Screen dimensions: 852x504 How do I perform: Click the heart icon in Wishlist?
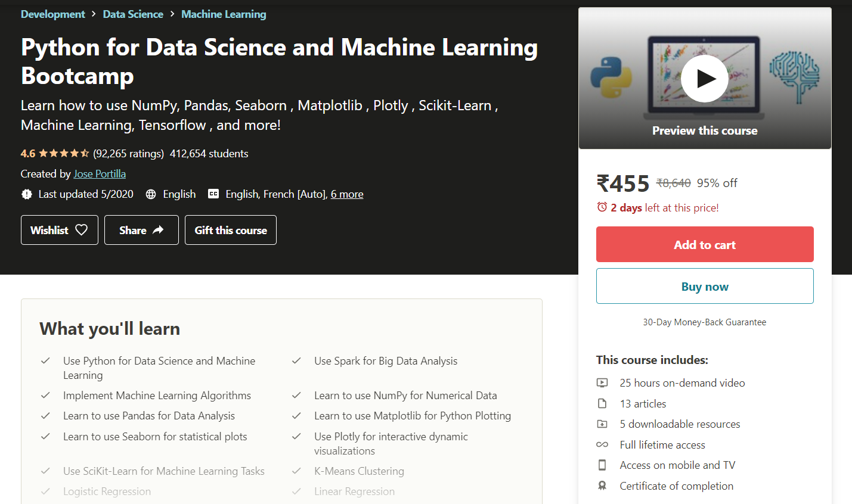pos(82,230)
